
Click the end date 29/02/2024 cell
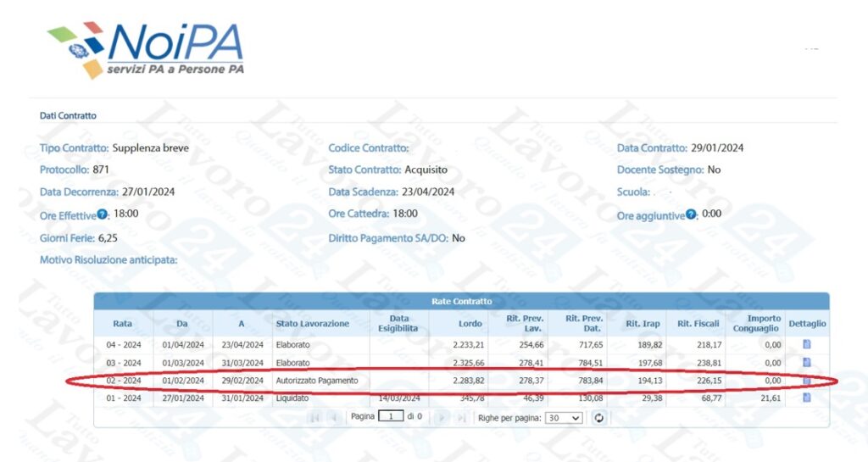point(242,381)
